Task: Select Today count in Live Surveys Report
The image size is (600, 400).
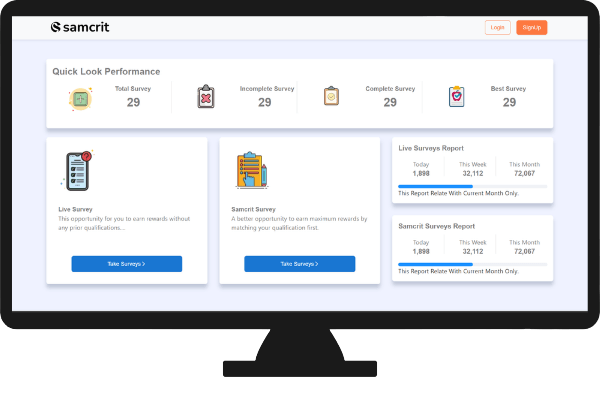Action: coord(421,173)
